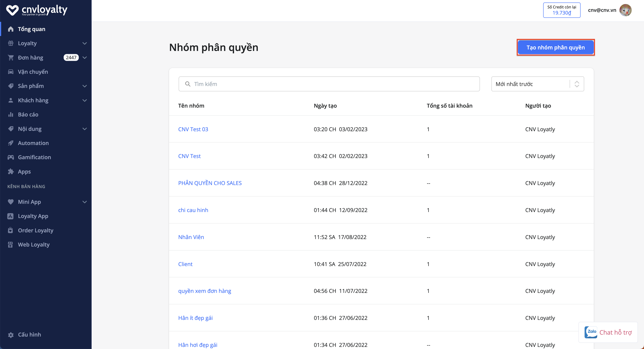Open the Hân hơi đẹp gái group
The width and height of the screenshot is (644, 349).
[197, 345]
